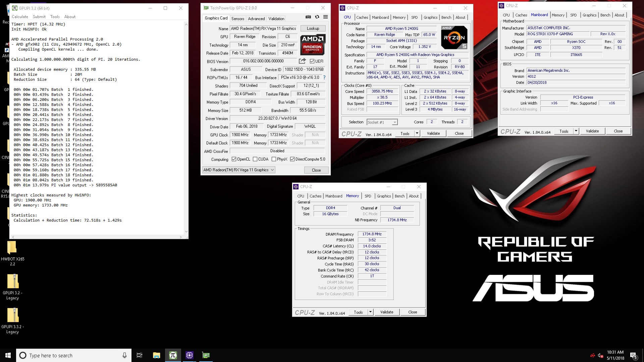Open Caches tab in CPU-Z CPU window
644x362 pixels.
[362, 17]
